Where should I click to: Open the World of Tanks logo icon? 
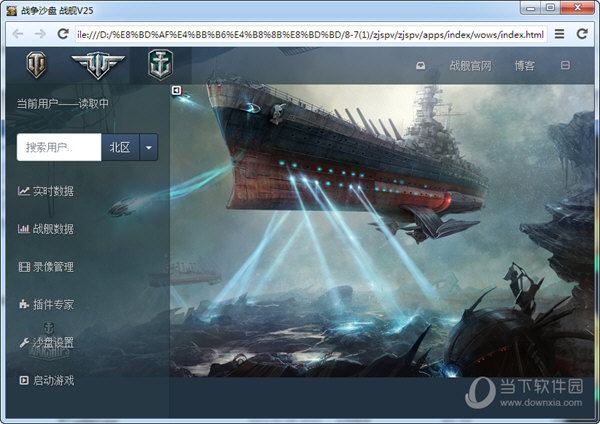(36, 65)
